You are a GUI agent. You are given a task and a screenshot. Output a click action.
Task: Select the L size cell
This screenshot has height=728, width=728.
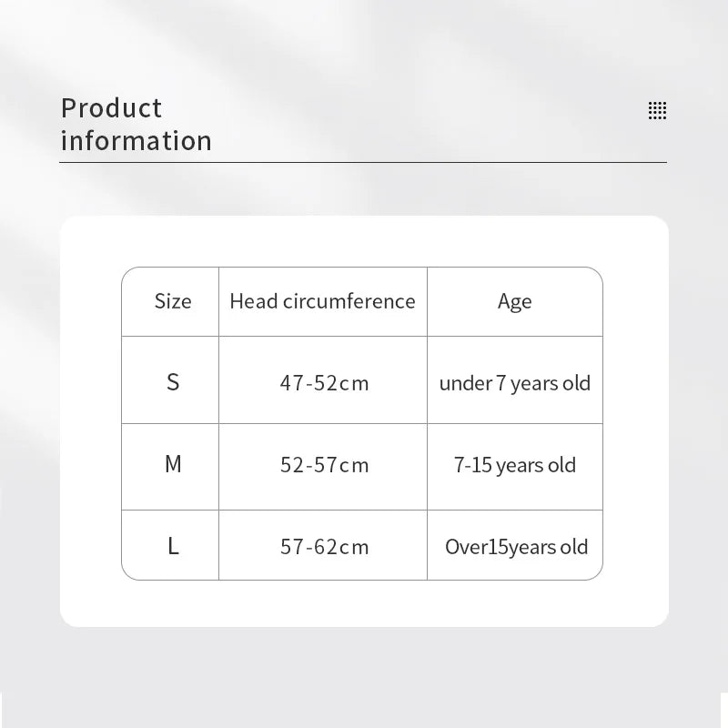pos(173,546)
